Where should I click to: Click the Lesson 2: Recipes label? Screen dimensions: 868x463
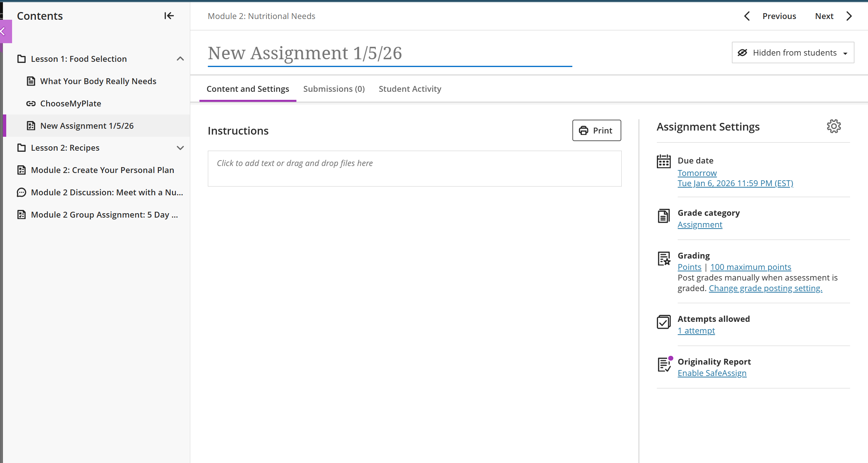pos(65,148)
